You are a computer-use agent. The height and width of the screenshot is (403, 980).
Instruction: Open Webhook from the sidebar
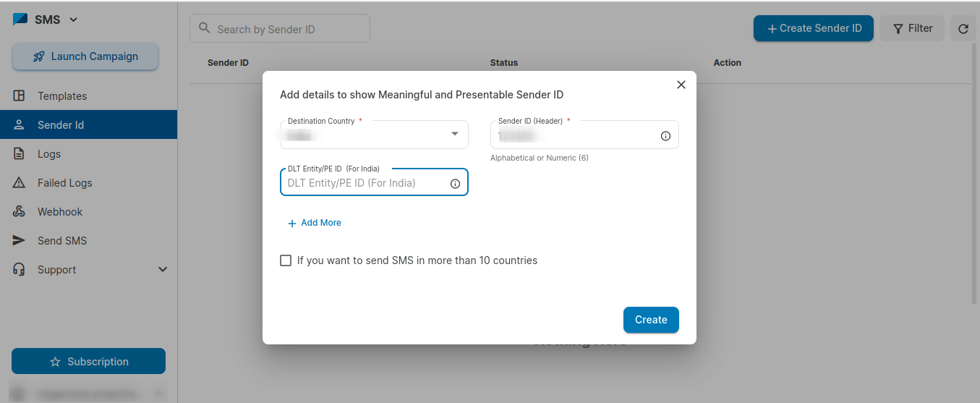(x=60, y=212)
